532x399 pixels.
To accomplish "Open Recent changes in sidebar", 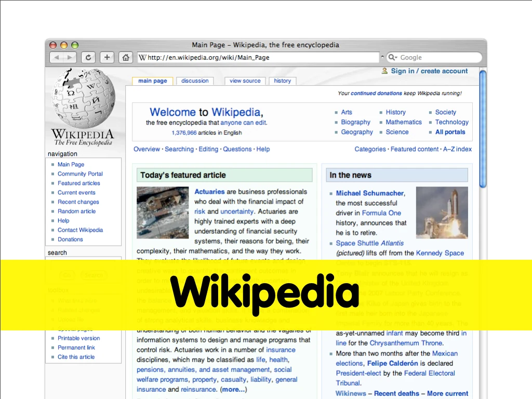I will click(78, 202).
